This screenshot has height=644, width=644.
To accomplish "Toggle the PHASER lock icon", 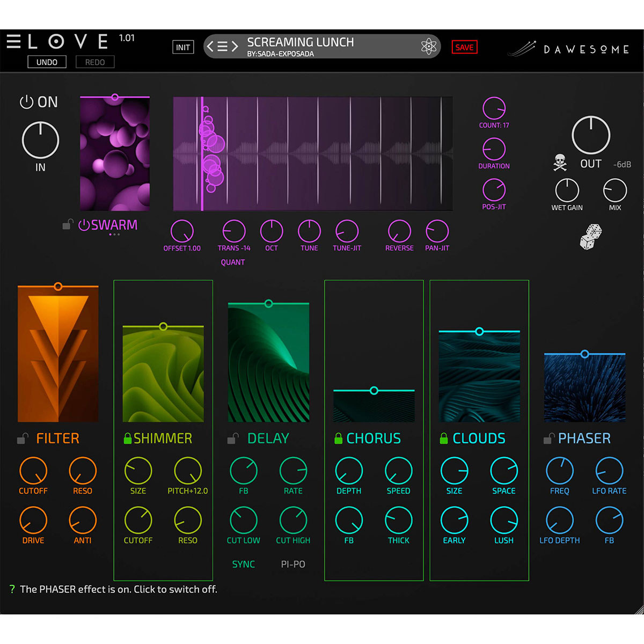I will (x=548, y=438).
